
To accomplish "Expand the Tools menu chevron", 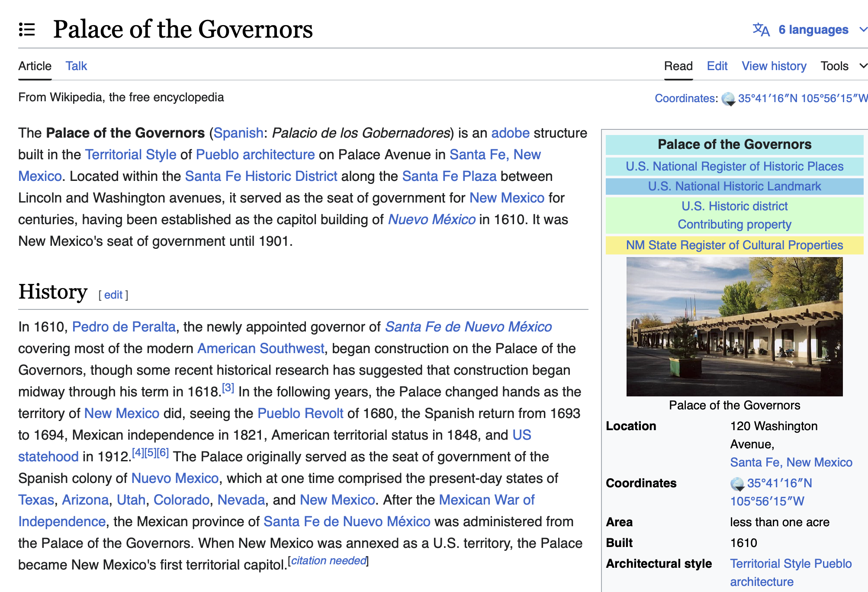I will pyautogui.click(x=863, y=66).
